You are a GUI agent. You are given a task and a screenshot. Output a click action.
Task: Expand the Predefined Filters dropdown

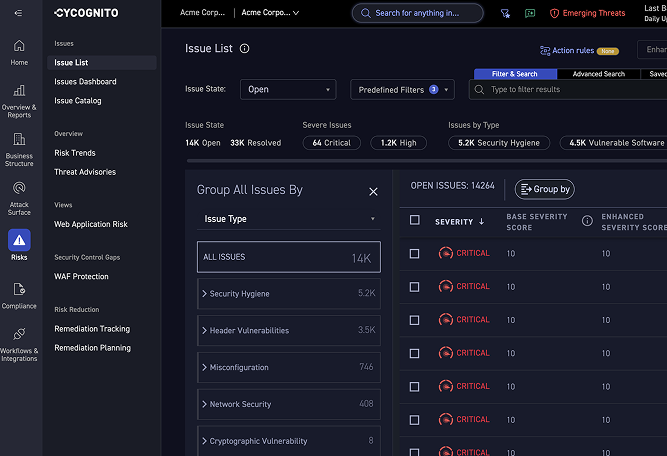[x=402, y=89]
